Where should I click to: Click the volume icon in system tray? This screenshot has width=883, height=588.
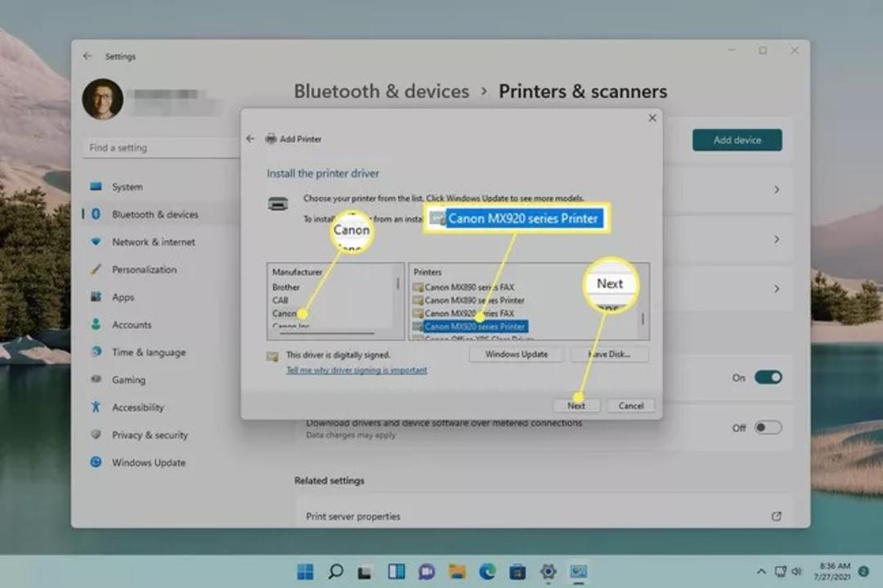(796, 572)
